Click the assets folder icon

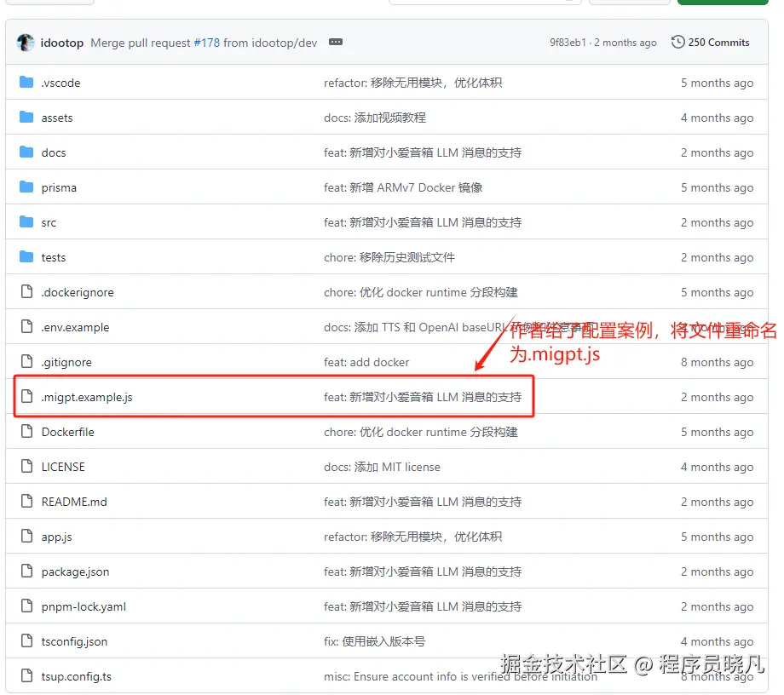click(x=26, y=118)
